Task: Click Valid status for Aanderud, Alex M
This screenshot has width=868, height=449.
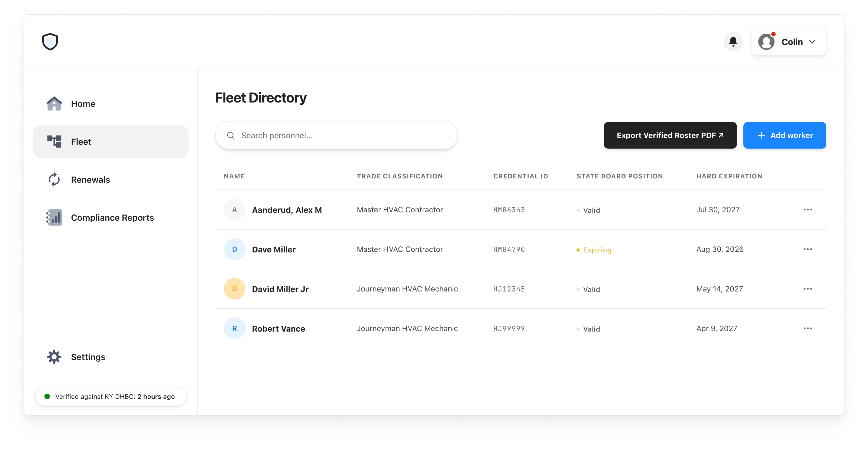Action: pos(588,210)
